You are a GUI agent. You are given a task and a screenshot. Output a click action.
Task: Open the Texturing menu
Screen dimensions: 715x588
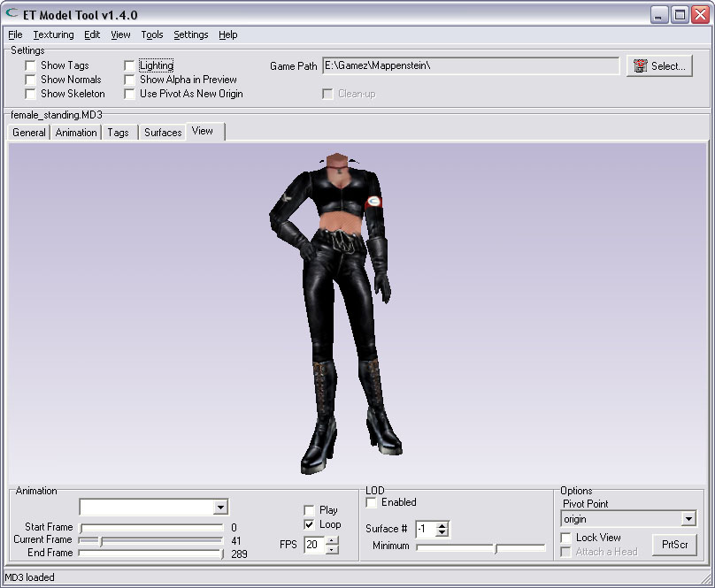53,34
